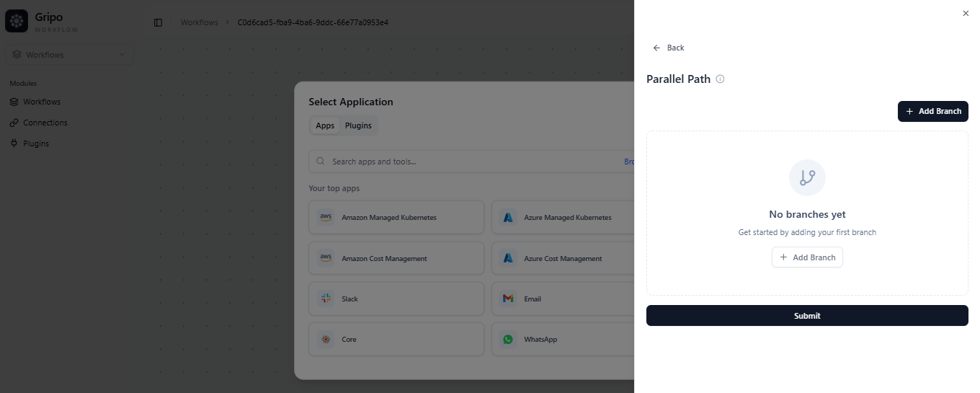Click the Email Gmail icon
The height and width of the screenshot is (393, 980).
pyautogui.click(x=508, y=299)
